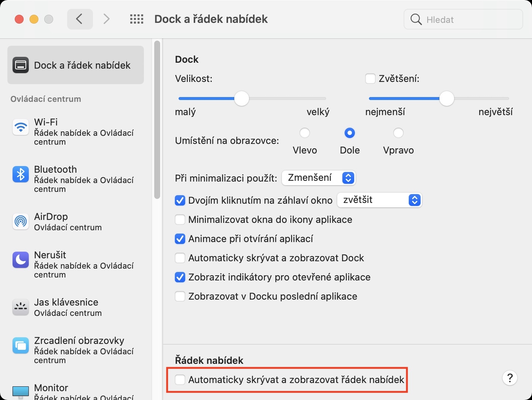Click the show-all grid icon in toolbar

click(x=137, y=19)
